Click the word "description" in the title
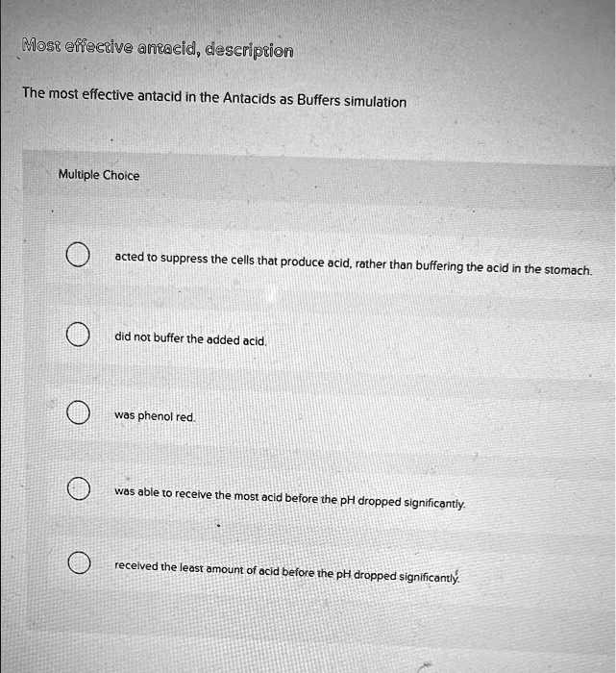616x673 pixels. tap(247, 50)
